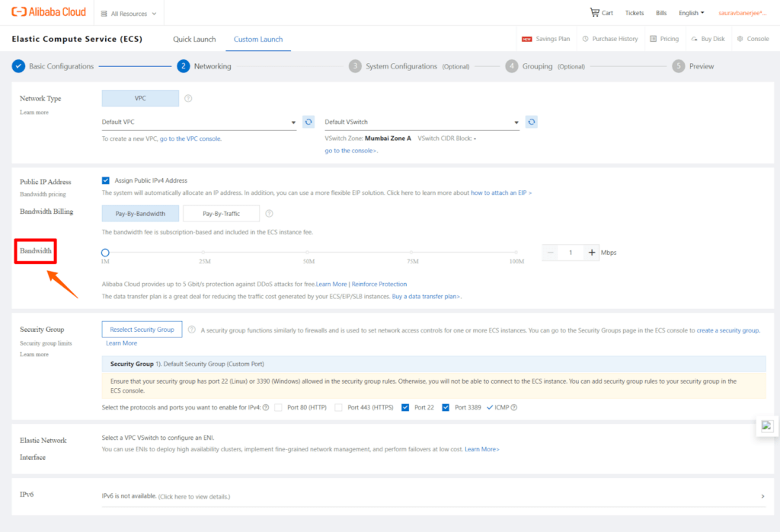Open the Console
This screenshot has width=780, height=532.
(x=753, y=38)
